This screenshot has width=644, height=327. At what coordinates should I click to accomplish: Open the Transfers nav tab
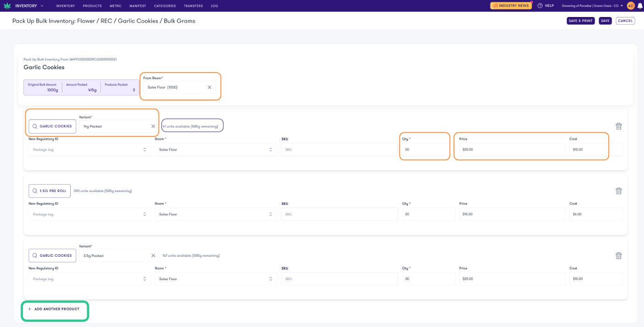click(x=193, y=6)
